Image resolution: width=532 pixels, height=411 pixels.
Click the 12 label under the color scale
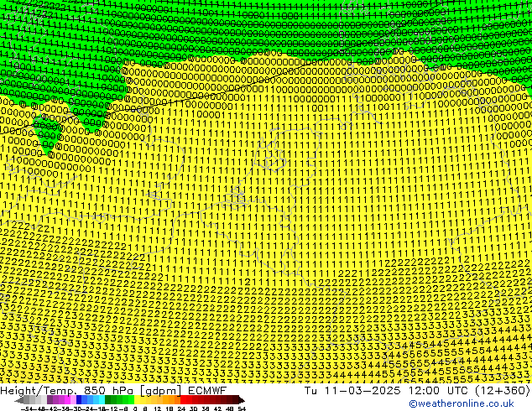(158, 409)
